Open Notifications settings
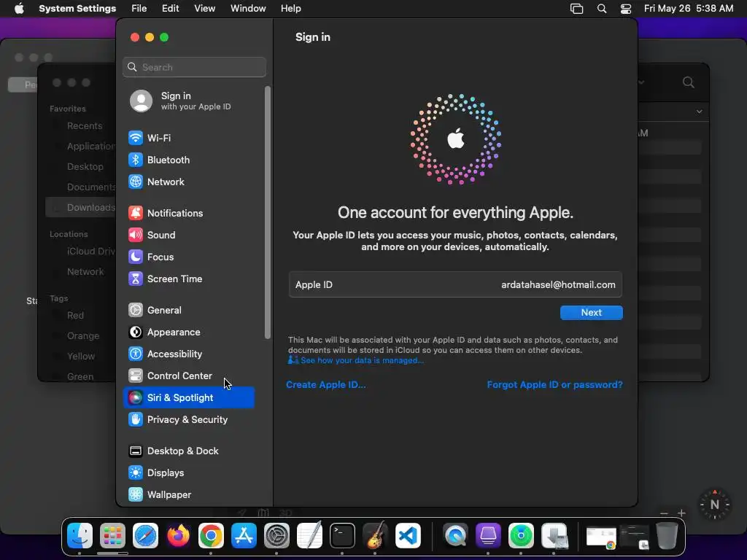Viewport: 747px width, 560px height. [x=189, y=214]
